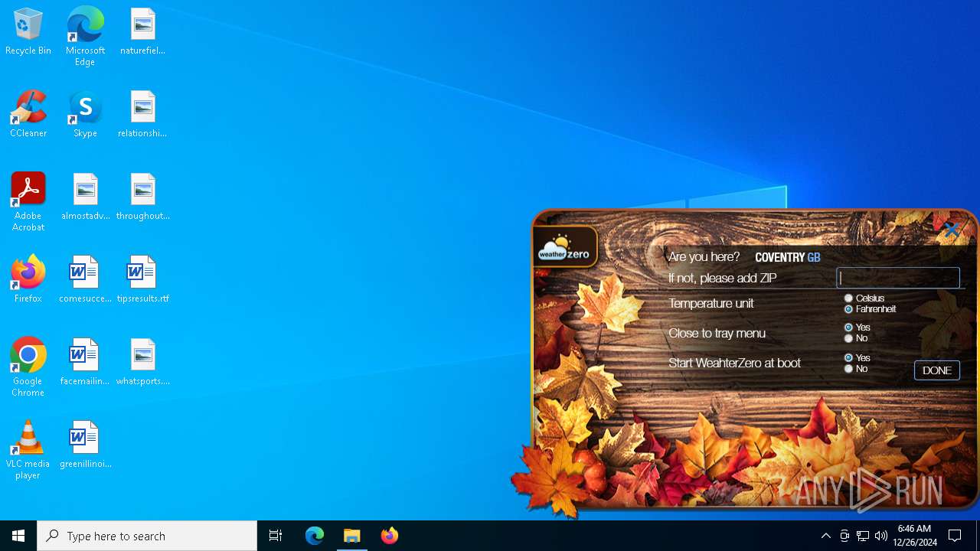
Task: Select the greenillinoi... Word document
Action: [x=85, y=445]
